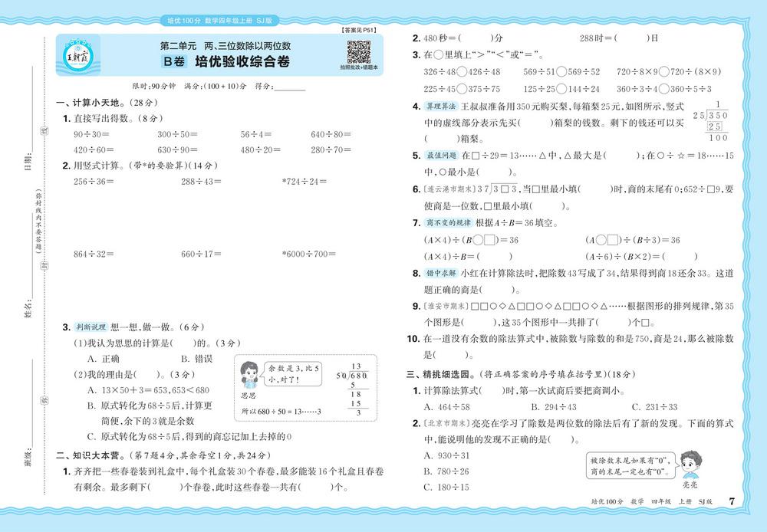Select the problem 630÷90=

[x=178, y=149]
